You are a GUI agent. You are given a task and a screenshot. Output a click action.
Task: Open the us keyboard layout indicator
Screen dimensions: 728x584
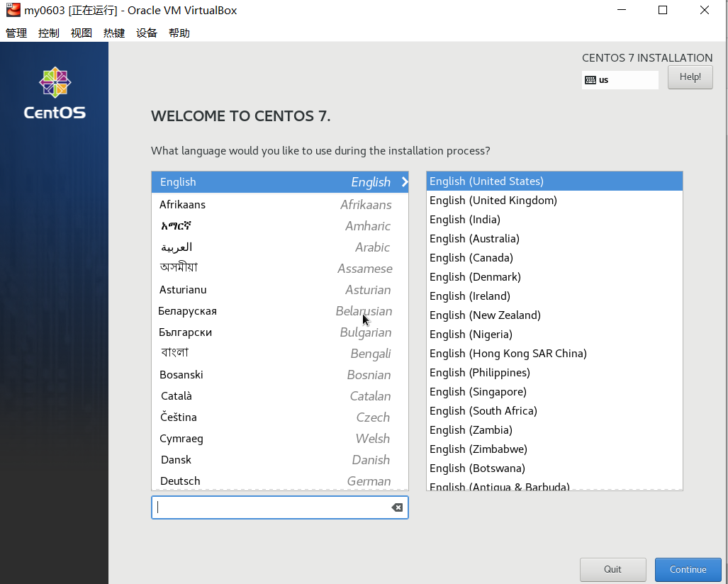(x=620, y=80)
